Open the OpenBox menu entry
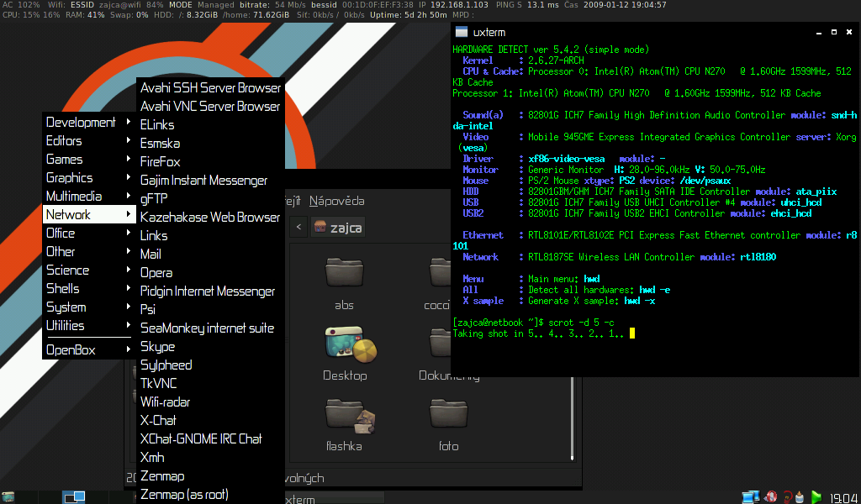The width and height of the screenshot is (861, 504). 87,349
